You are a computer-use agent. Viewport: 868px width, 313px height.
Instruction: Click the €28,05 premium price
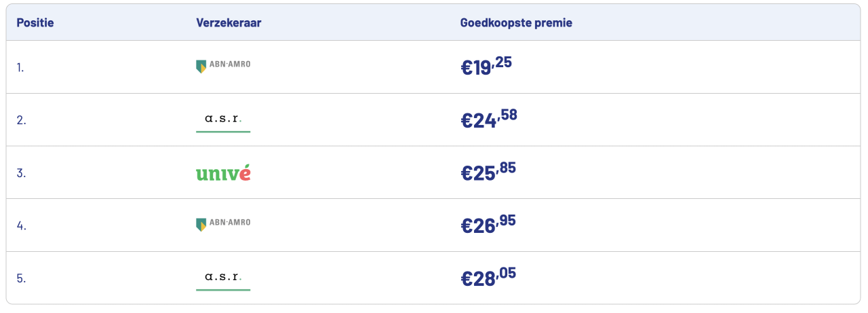pos(488,278)
